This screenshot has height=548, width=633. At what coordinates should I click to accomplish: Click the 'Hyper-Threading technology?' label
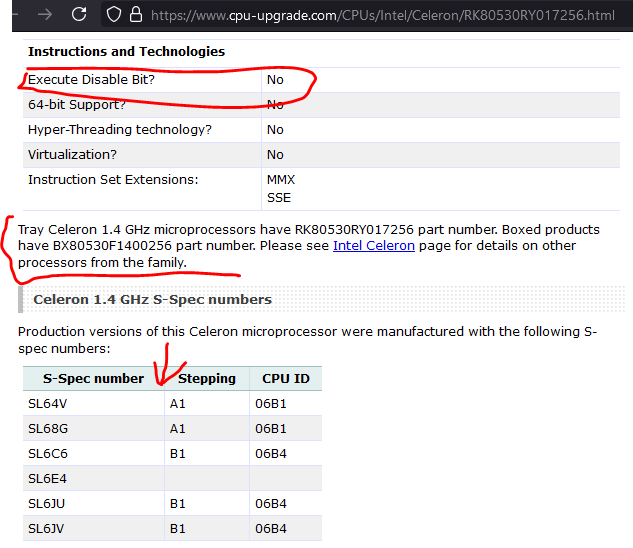point(120,130)
